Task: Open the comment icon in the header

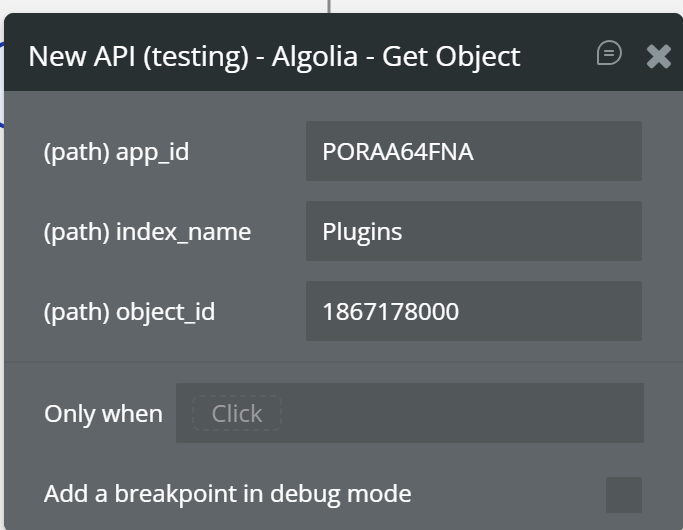Action: tap(609, 53)
